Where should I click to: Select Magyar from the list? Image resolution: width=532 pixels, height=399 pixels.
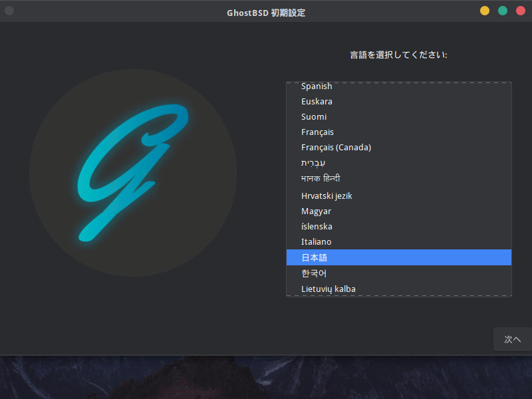[x=398, y=211]
